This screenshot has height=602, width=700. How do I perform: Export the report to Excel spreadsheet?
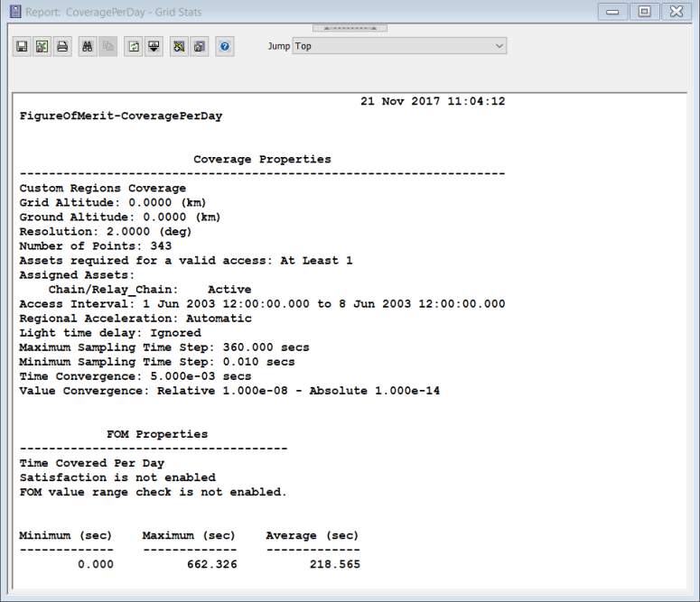pyautogui.click(x=42, y=46)
